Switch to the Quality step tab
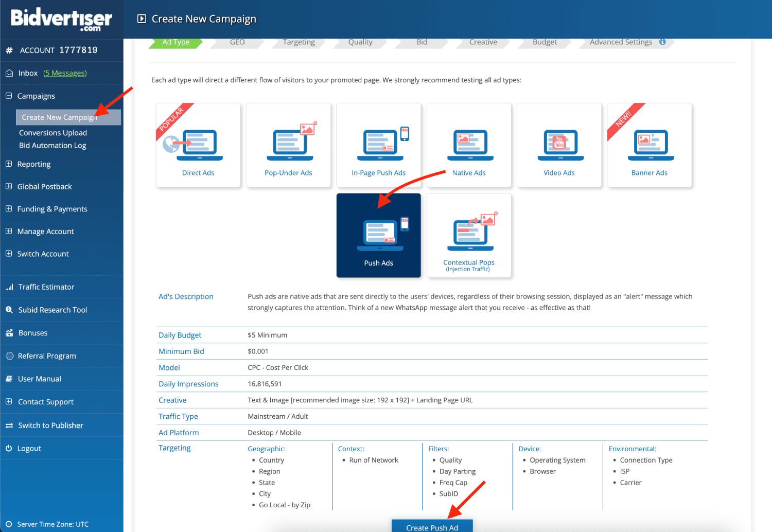The height and width of the screenshot is (532, 772). pyautogui.click(x=360, y=42)
